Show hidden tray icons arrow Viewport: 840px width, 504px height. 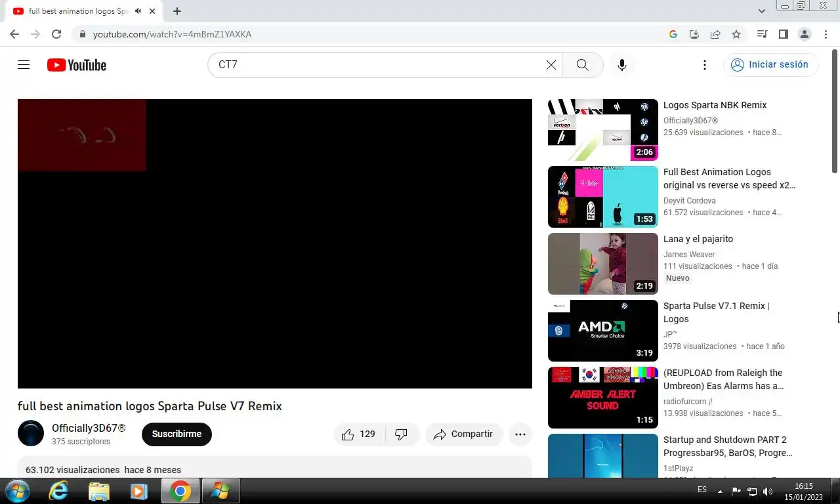pyautogui.click(x=721, y=491)
